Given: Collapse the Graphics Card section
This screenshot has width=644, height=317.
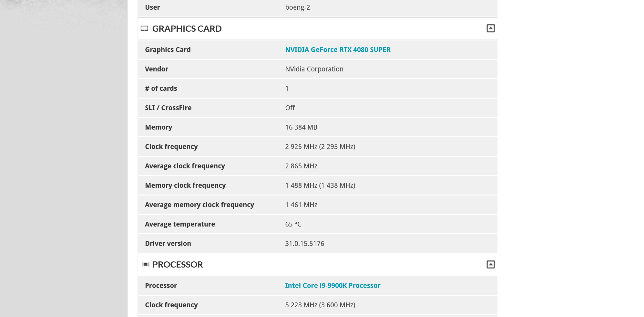Looking at the screenshot, I should click(490, 28).
